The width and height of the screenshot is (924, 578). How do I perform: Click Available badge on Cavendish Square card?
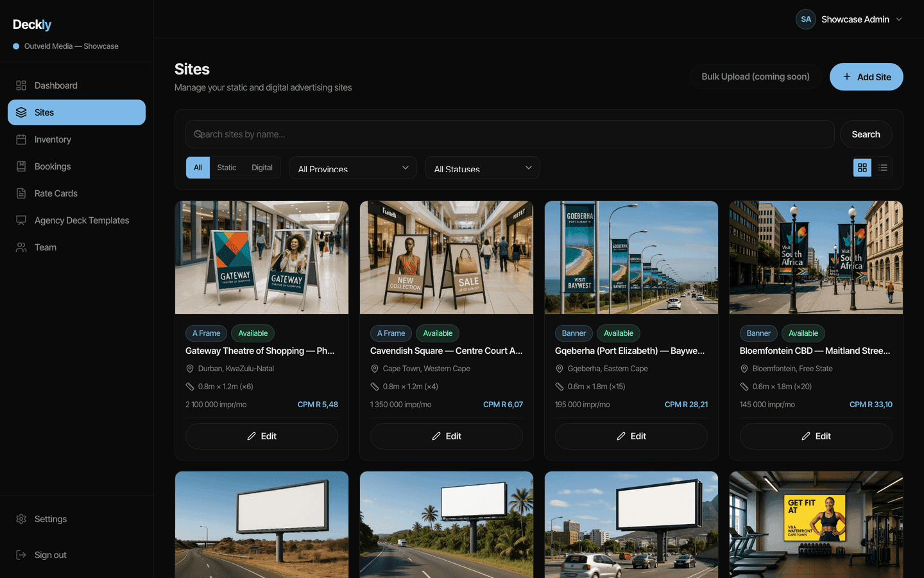(x=438, y=333)
